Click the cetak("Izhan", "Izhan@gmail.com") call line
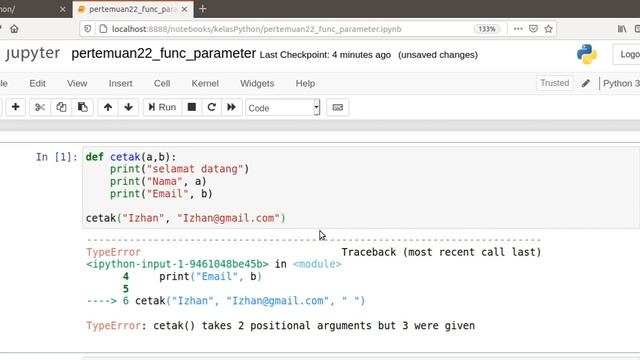The height and width of the screenshot is (360, 640). (186, 218)
